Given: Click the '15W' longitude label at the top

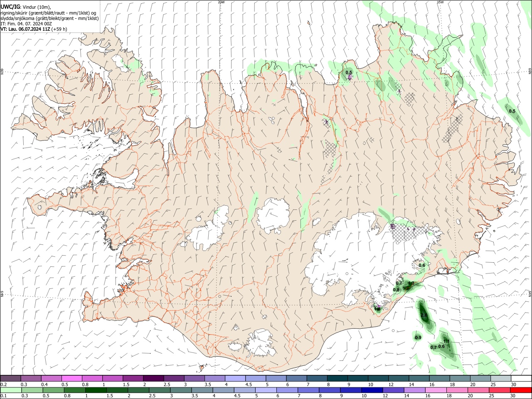Looking at the screenshot, I should point(440,2).
